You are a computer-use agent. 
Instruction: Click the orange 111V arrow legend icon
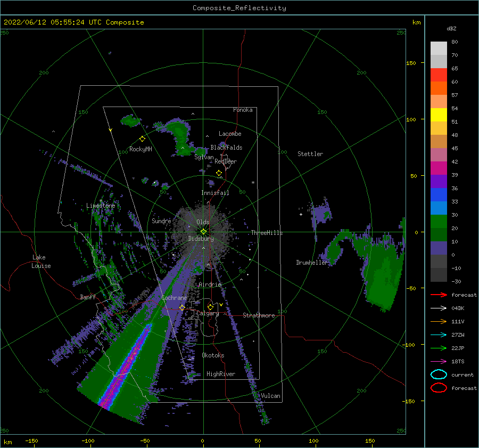coord(439,321)
